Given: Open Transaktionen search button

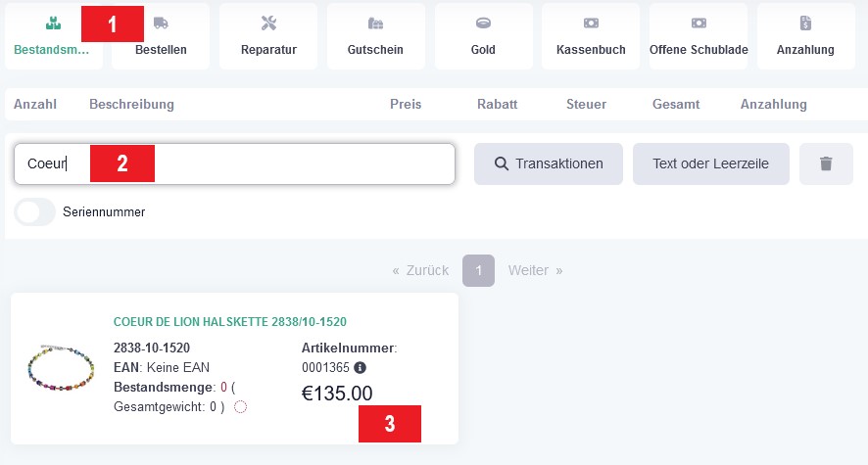Looking at the screenshot, I should point(549,163).
